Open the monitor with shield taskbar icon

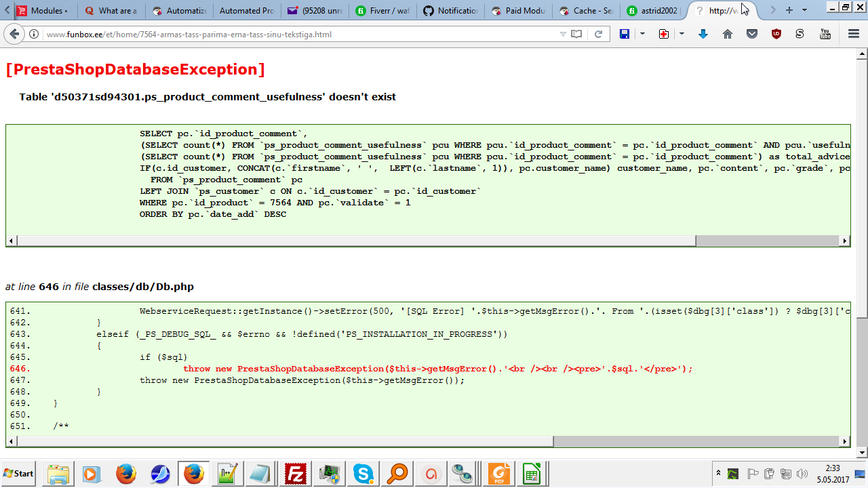[x=330, y=474]
